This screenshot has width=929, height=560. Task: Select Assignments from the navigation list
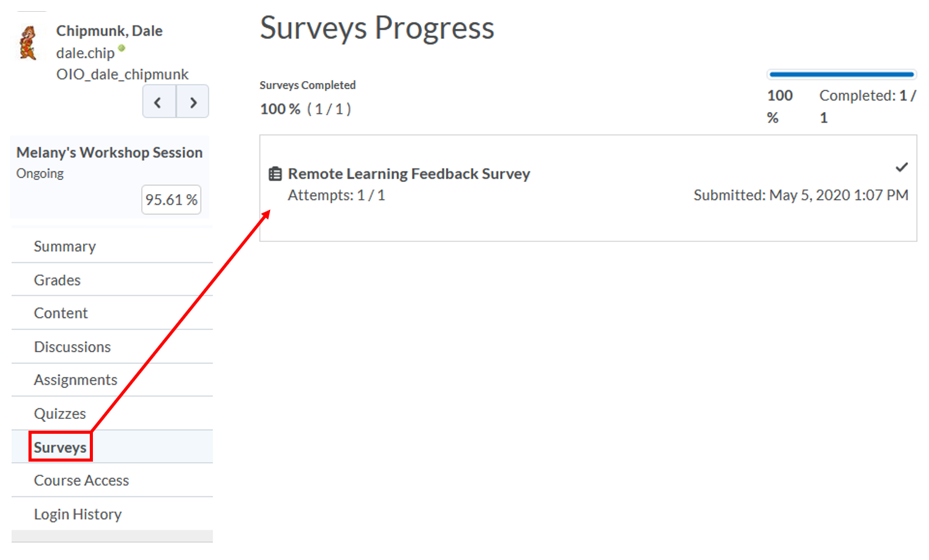[76, 379]
